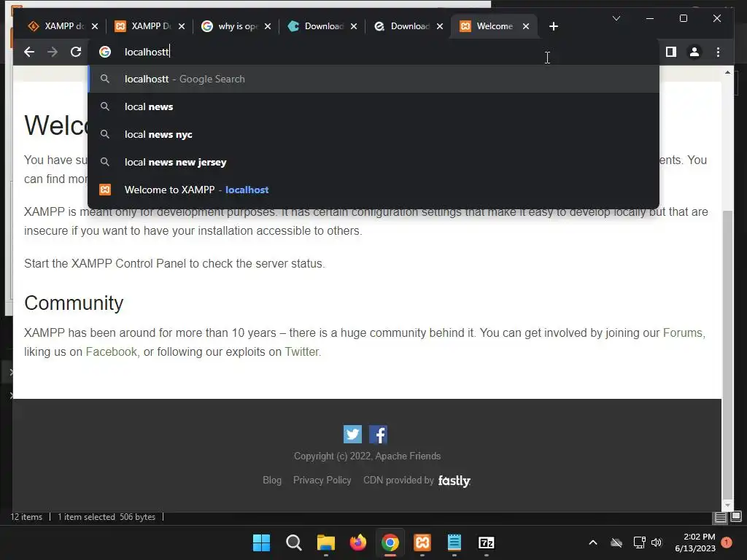Click the Facebook icon in footer
Screen dimensions: 747x560
pyautogui.click(x=378, y=435)
